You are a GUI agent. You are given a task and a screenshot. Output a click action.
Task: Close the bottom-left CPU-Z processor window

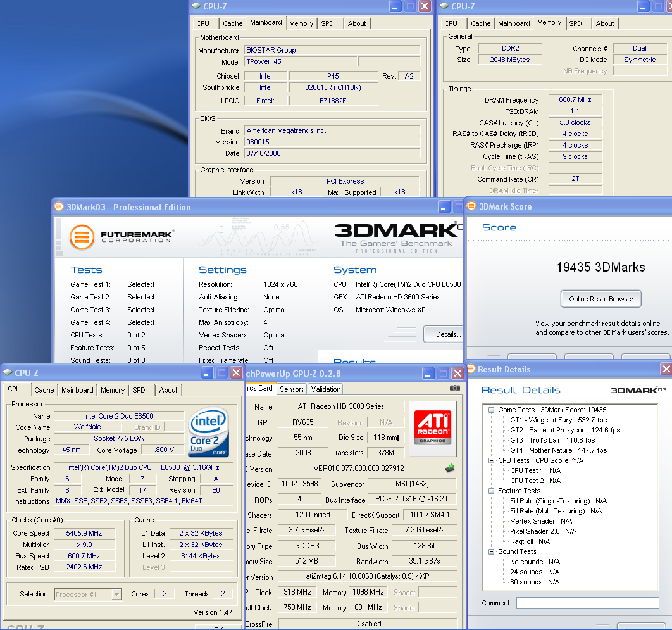(236, 373)
